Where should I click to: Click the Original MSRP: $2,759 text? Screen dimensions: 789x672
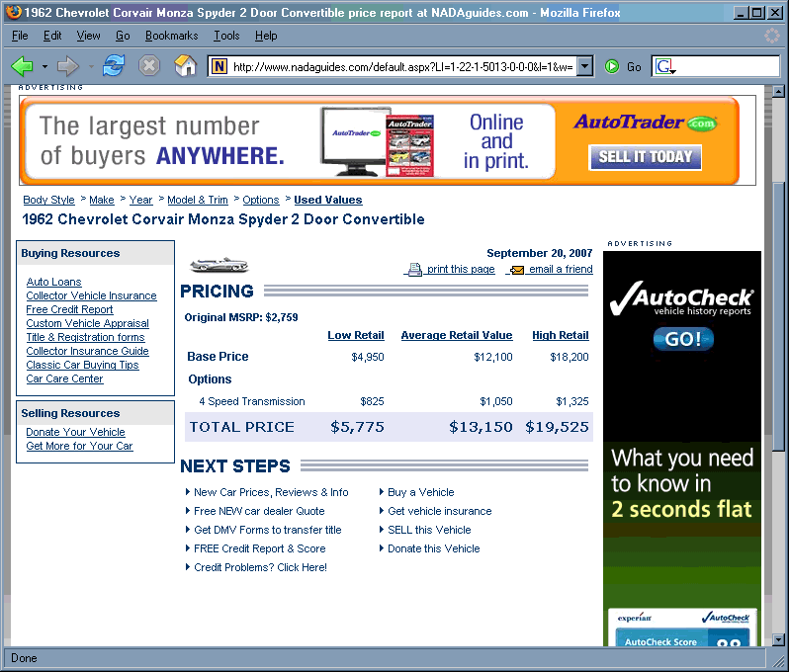tap(241, 317)
